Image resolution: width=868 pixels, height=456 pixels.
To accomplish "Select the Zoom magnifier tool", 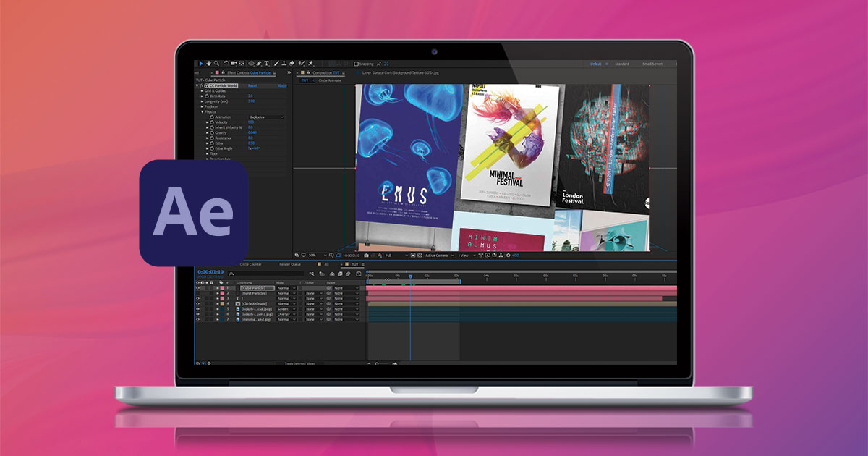I will tap(216, 64).
